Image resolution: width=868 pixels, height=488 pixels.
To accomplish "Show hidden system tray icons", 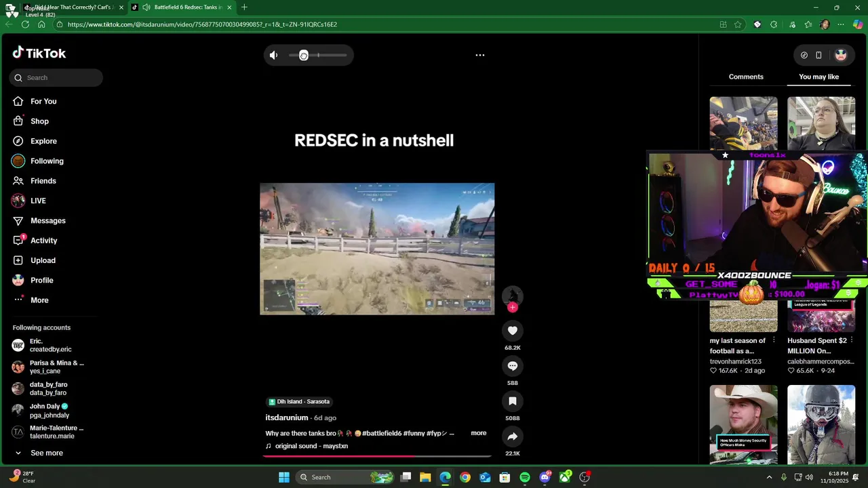I will coord(769,477).
